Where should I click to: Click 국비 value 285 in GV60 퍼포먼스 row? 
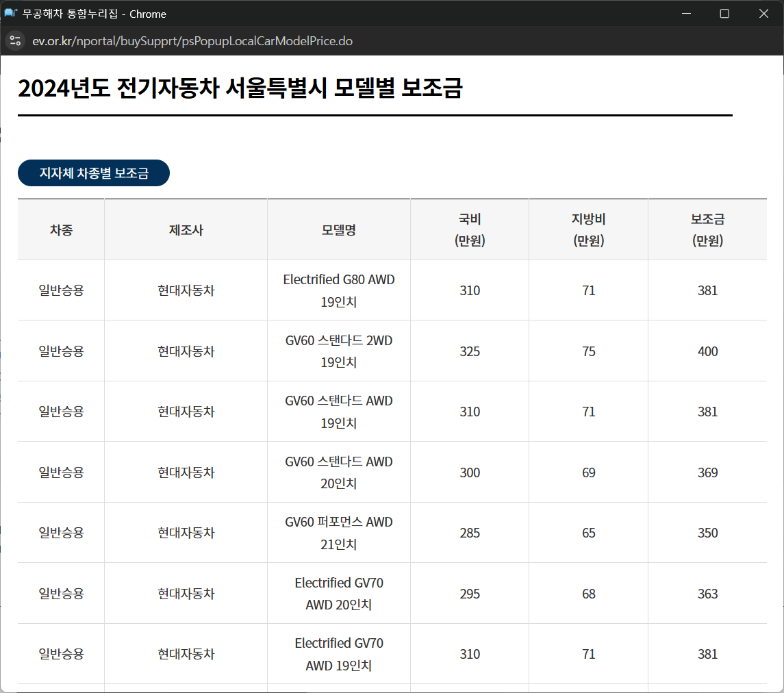[x=470, y=533]
